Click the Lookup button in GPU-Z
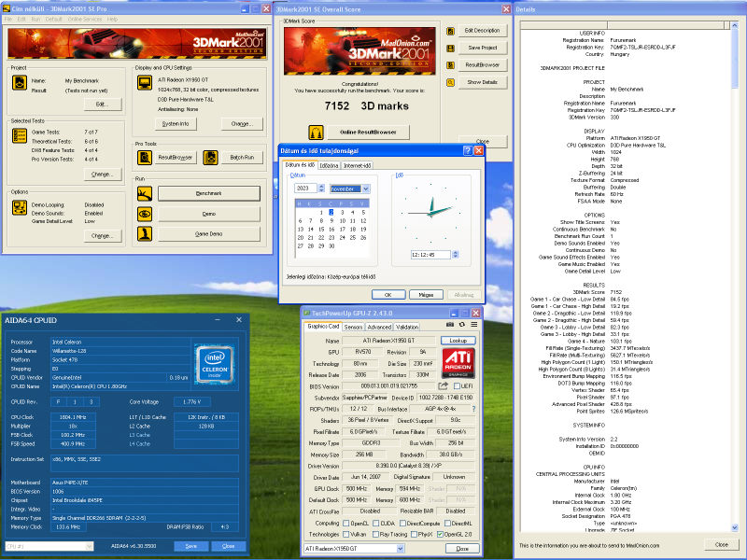This screenshot has height=560, width=747. point(458,341)
